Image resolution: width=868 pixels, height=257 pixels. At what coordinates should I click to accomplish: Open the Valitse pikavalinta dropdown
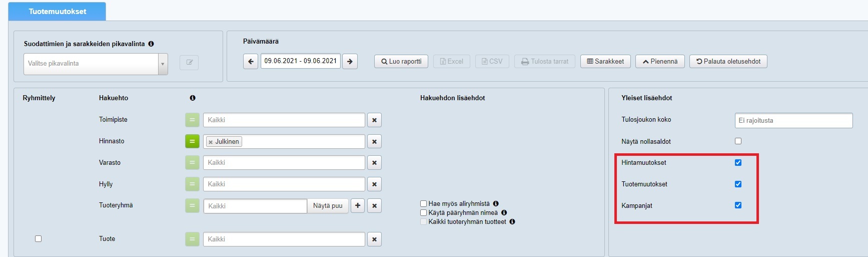[95, 64]
